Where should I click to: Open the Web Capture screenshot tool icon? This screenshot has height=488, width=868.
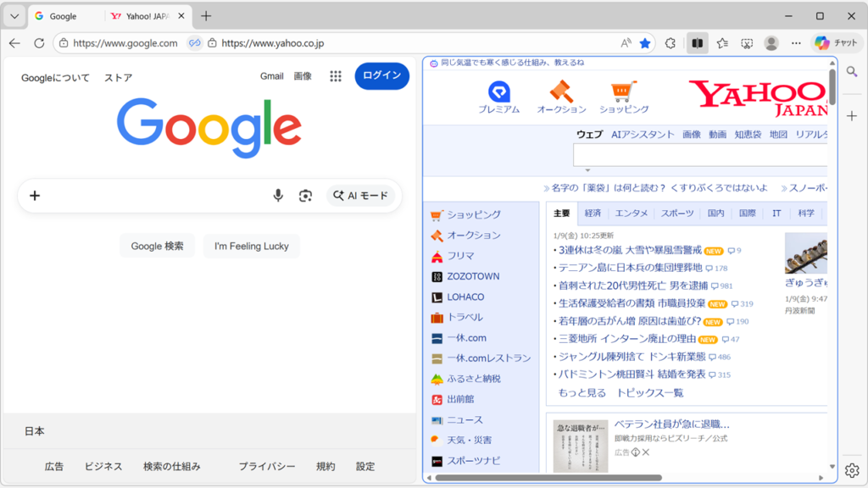pyautogui.click(x=747, y=42)
